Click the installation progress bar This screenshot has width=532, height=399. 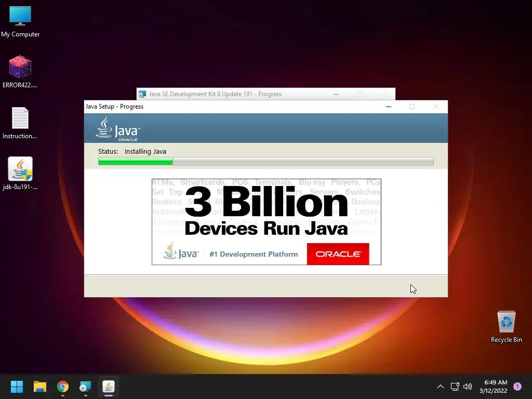click(265, 161)
